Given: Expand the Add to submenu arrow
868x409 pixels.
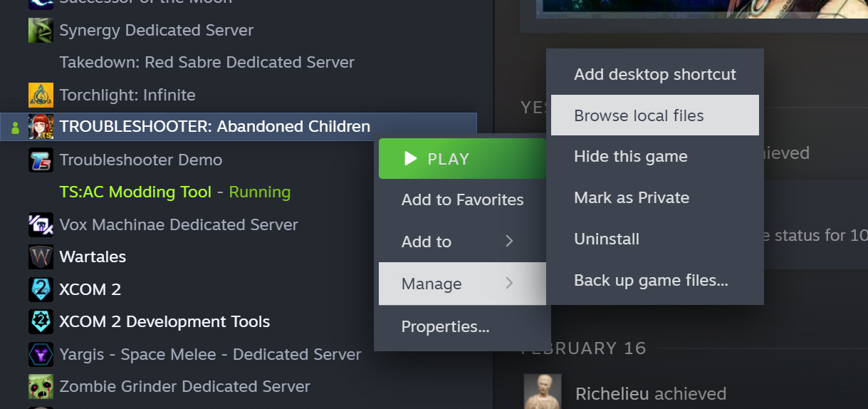Looking at the screenshot, I should tap(509, 242).
